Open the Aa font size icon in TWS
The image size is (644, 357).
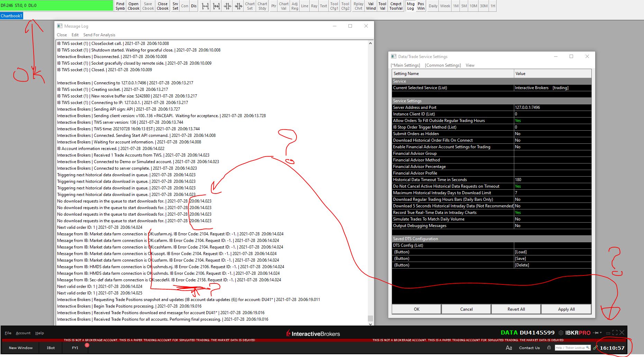tap(509, 348)
